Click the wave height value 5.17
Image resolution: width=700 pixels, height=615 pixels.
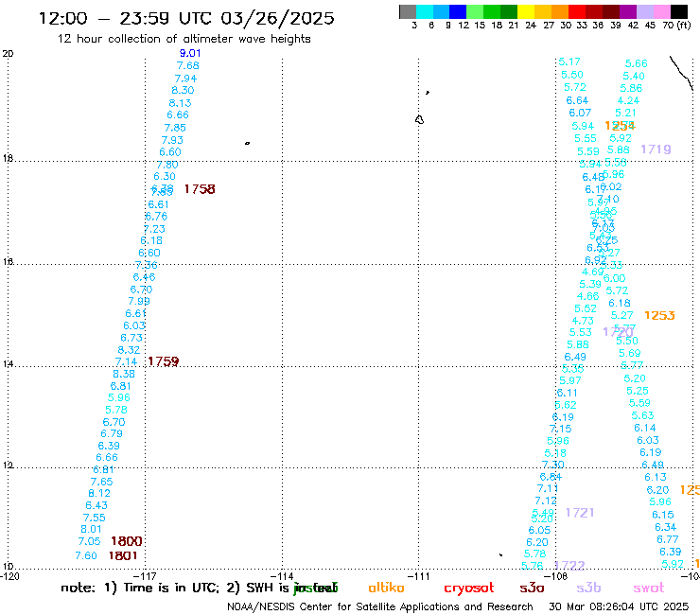tap(569, 61)
